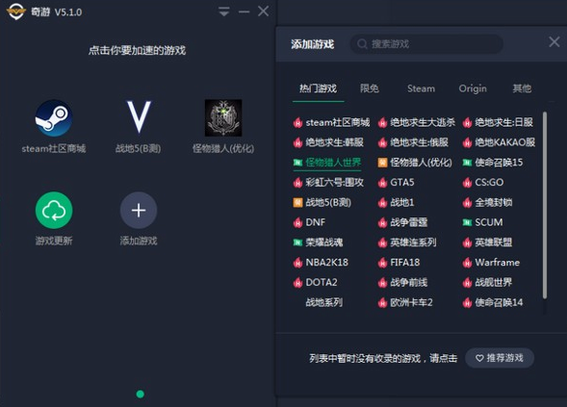
Task: Select the 其他 tab
Action: coord(522,89)
